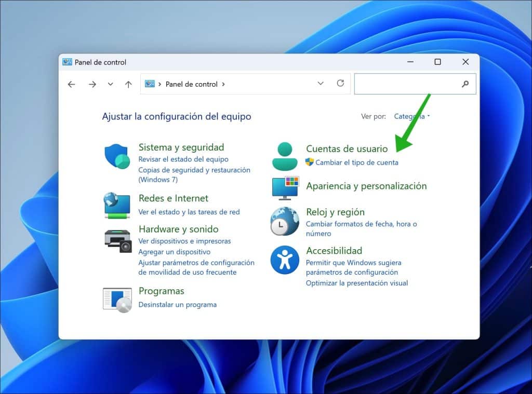Open Sistema y seguridad category
Screen dimensions: 532x394
(181, 147)
